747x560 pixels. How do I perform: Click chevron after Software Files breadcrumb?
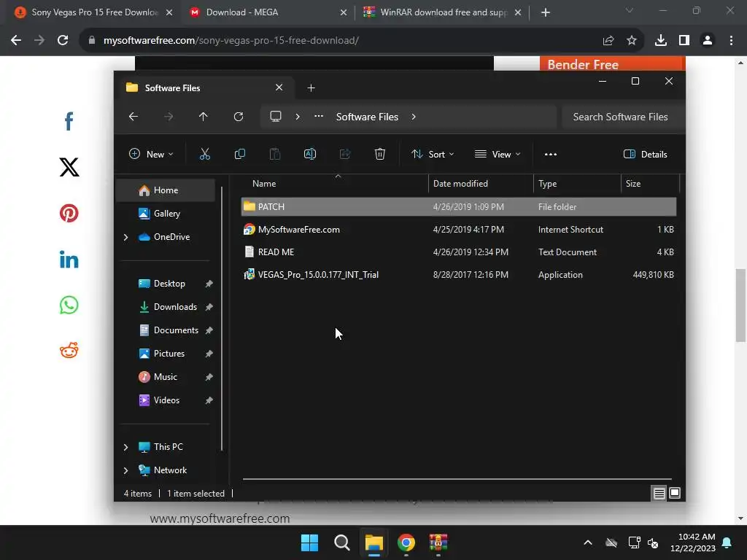(414, 117)
